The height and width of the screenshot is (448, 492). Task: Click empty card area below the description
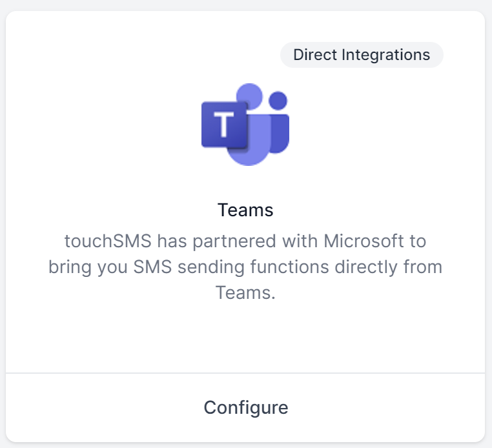[245, 337]
